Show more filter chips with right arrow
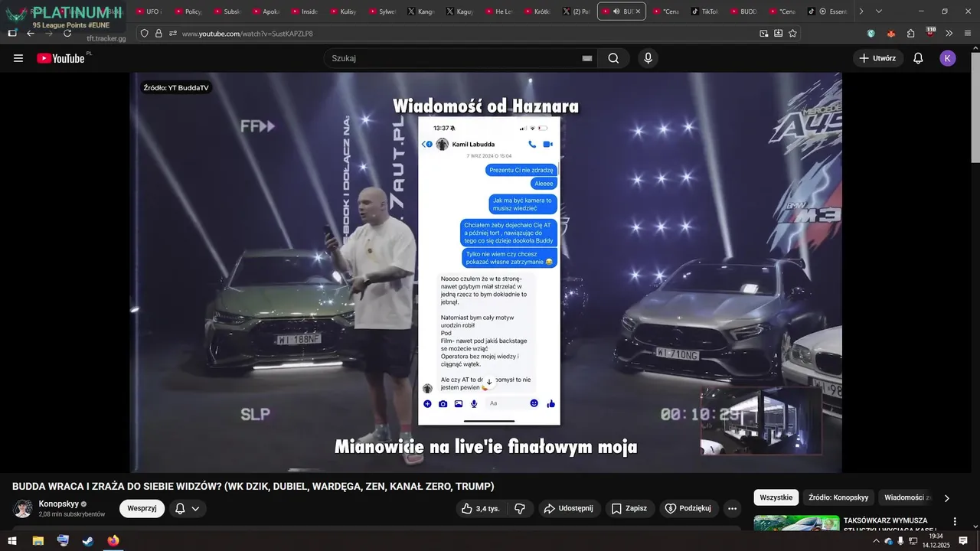 pos(946,498)
